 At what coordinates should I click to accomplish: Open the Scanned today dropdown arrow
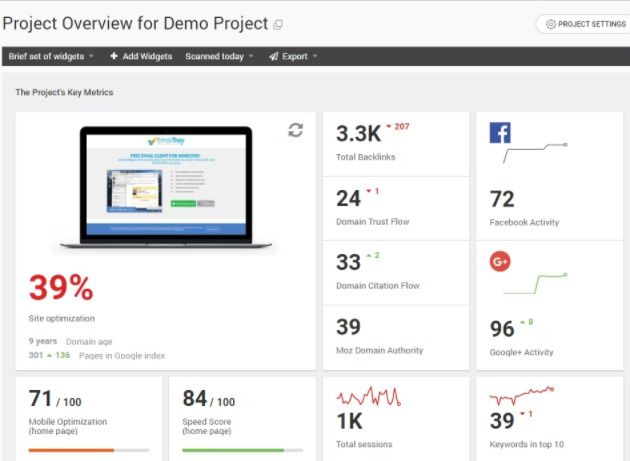point(251,56)
